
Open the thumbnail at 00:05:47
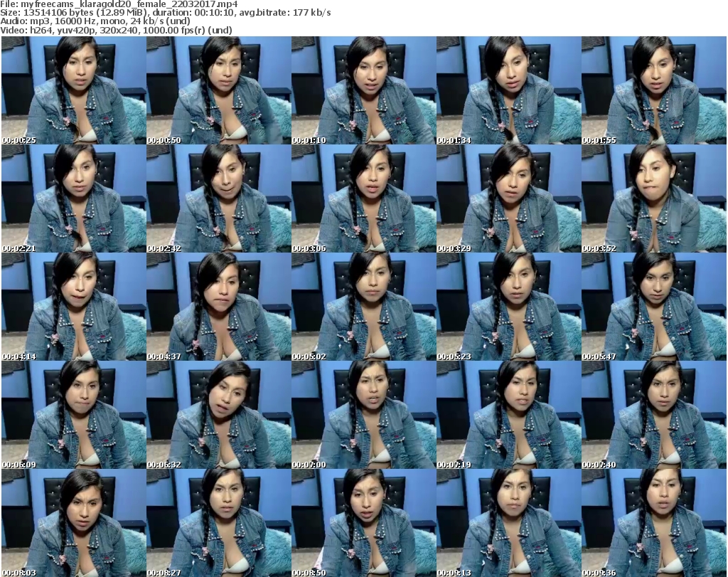coord(654,307)
